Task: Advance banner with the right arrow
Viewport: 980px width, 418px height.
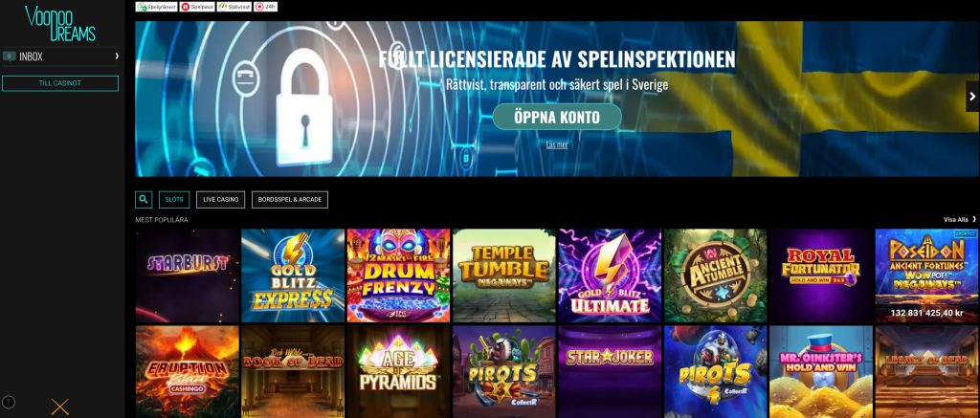Action: pos(972,97)
